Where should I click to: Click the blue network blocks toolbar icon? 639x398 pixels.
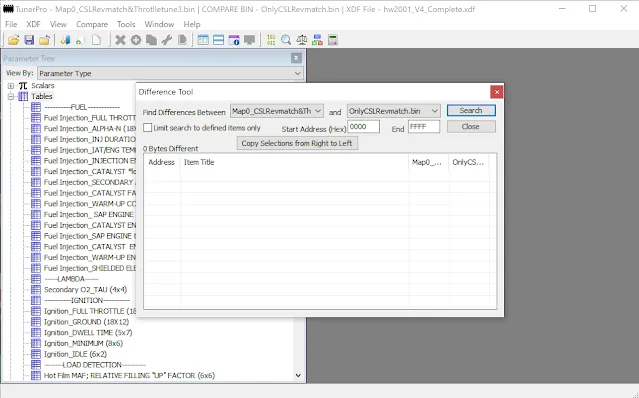(x=317, y=40)
